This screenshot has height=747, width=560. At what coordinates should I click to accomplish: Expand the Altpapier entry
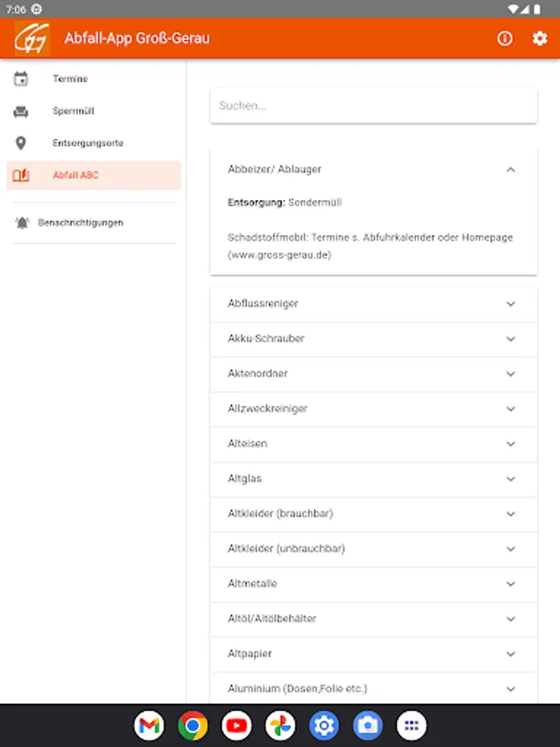click(x=373, y=654)
